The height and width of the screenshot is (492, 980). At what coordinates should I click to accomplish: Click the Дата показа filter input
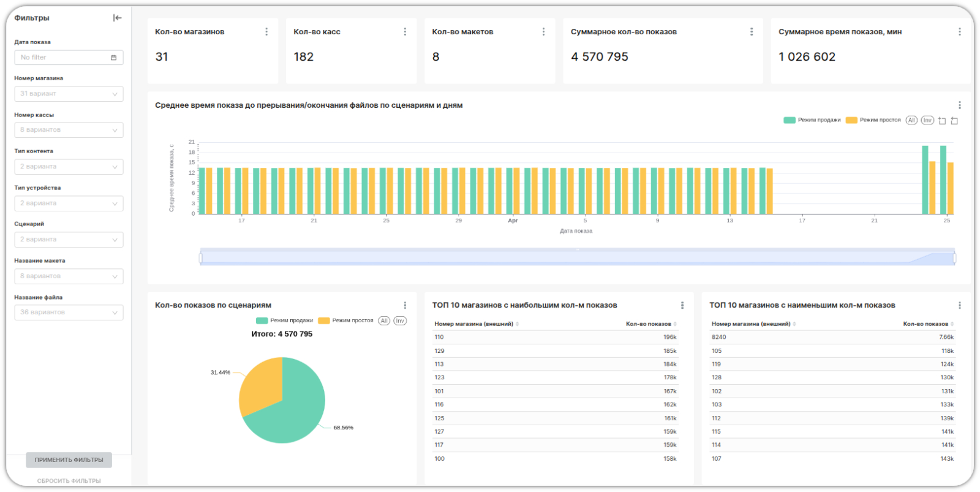69,58
